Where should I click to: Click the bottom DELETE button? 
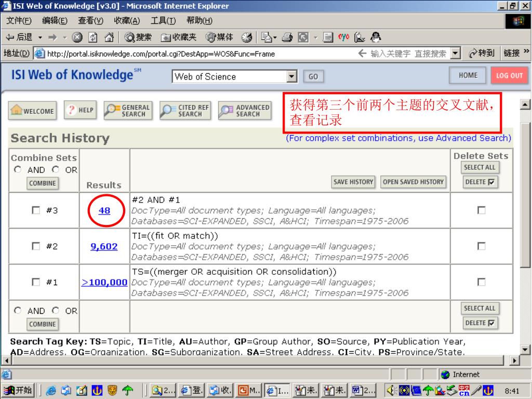click(480, 323)
